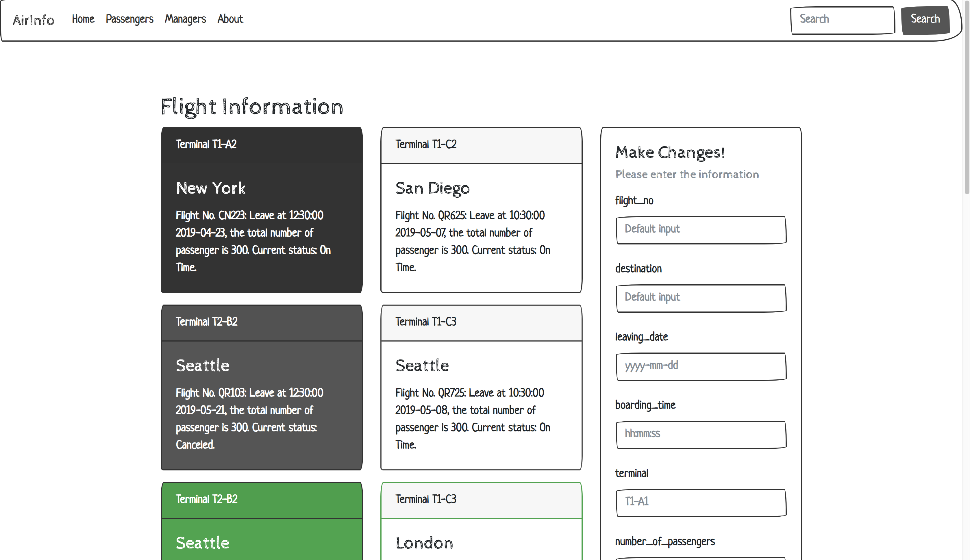Screen dimensions: 970x560
Task: Open the Managers nav link
Action: (x=185, y=19)
